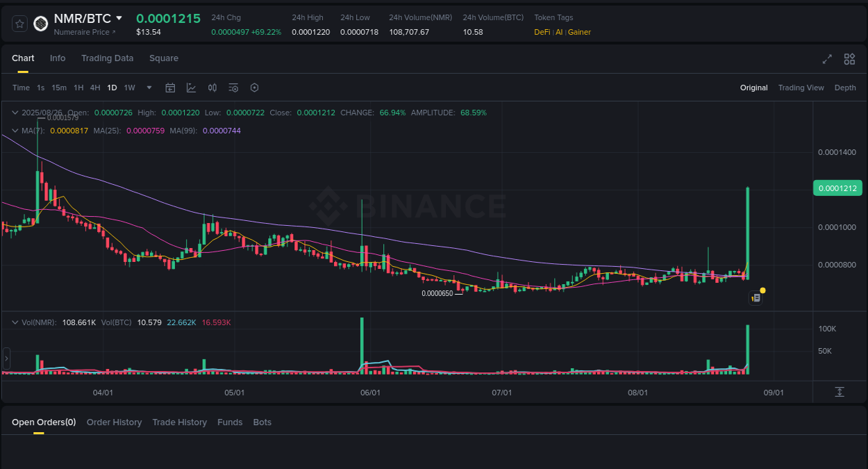Click the green current price label 0.0001212
Viewport: 868px width, 469px height.
coord(837,188)
